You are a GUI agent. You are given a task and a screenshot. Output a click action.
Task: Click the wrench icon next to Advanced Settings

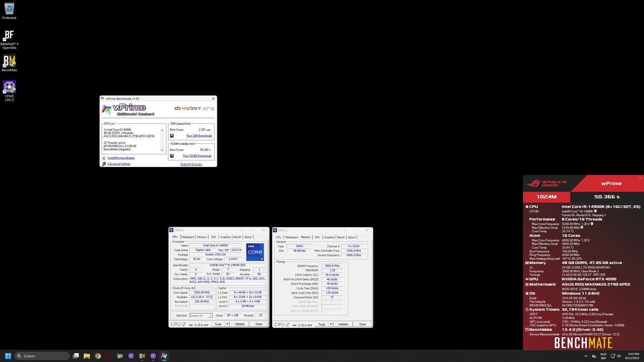click(104, 164)
